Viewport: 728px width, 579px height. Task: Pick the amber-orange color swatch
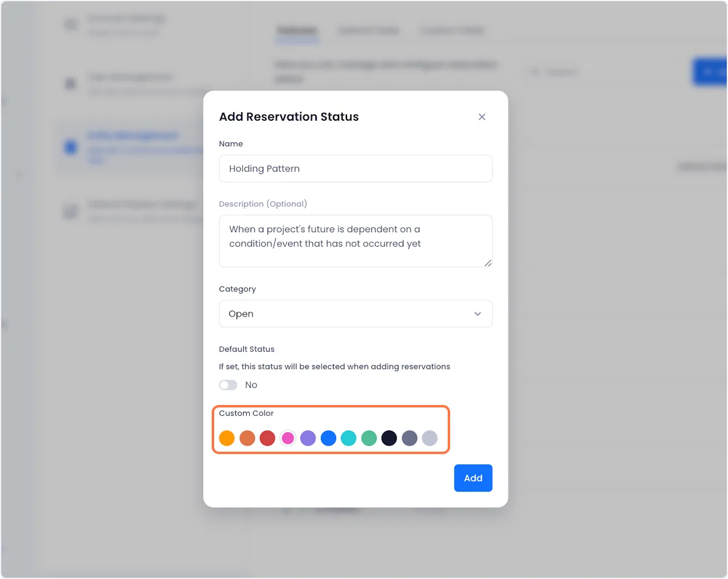[227, 438]
